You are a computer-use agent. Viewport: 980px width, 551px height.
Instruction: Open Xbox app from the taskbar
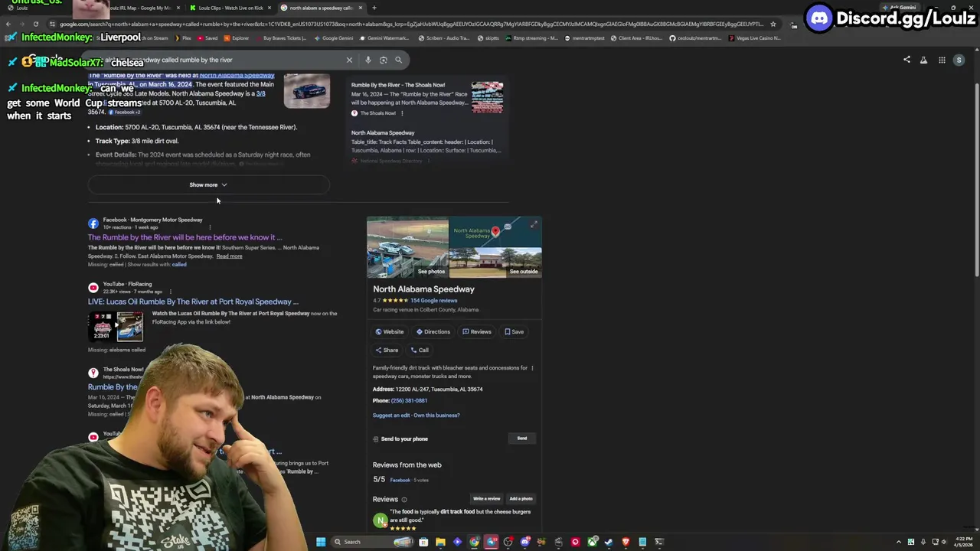tap(593, 542)
